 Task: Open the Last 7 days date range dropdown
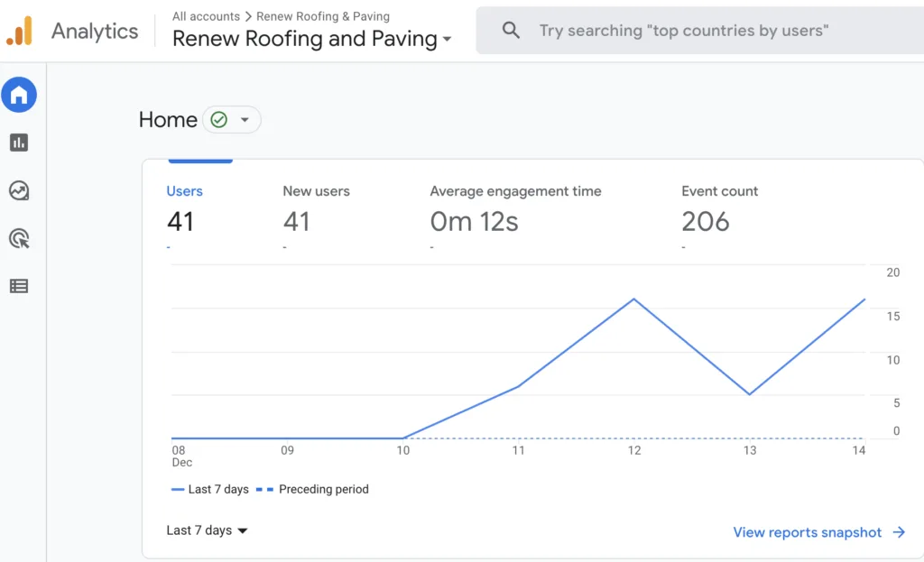pos(207,530)
